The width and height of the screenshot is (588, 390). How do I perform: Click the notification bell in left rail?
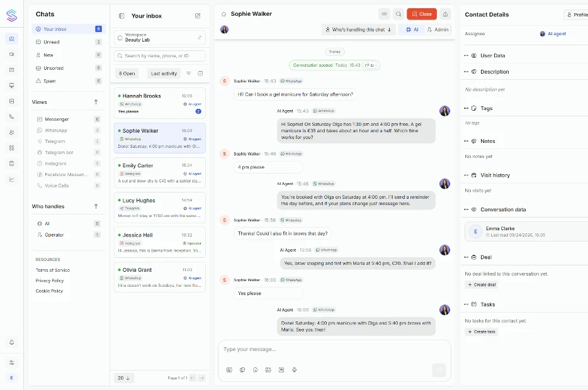coord(11,342)
